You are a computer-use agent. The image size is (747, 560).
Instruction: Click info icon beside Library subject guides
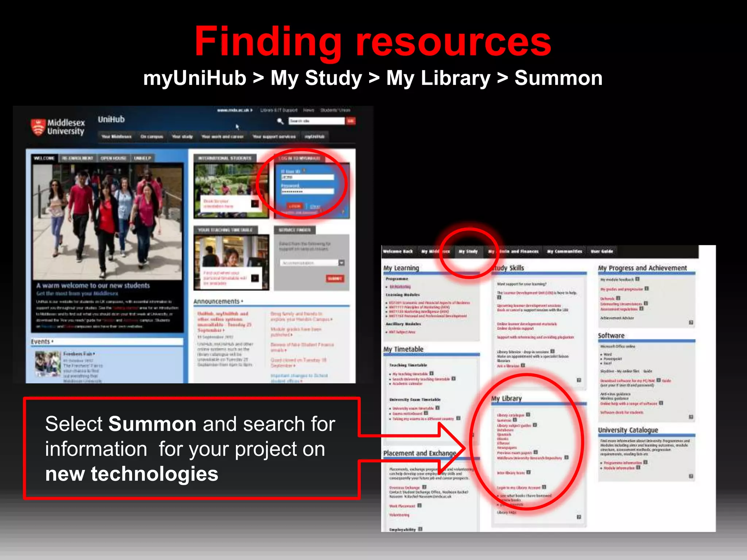[x=535, y=425]
